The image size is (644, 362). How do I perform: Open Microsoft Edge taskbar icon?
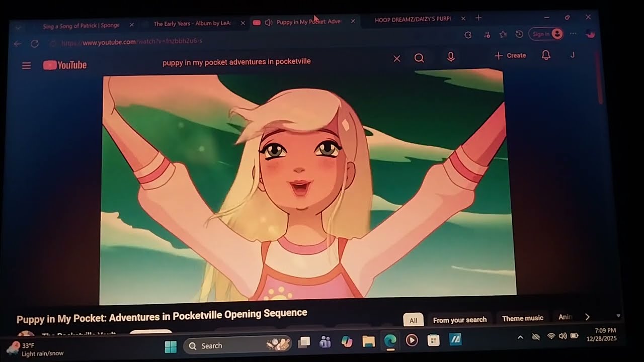[390, 341]
